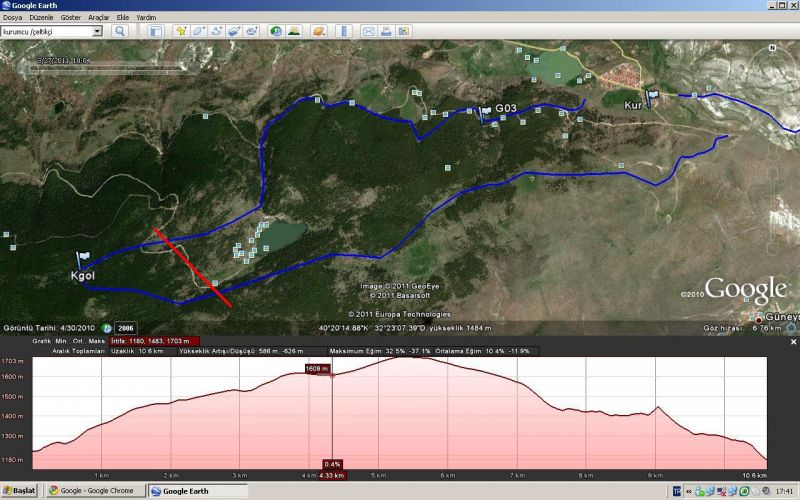Screen dimensions: 800x500
Task: Show historical imagery clock icon
Action: (276, 31)
